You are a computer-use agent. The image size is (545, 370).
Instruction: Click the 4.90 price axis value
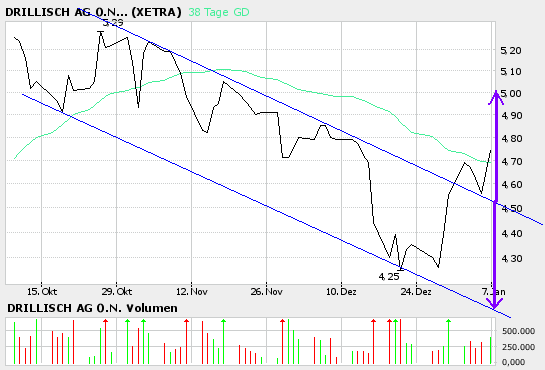click(512, 116)
